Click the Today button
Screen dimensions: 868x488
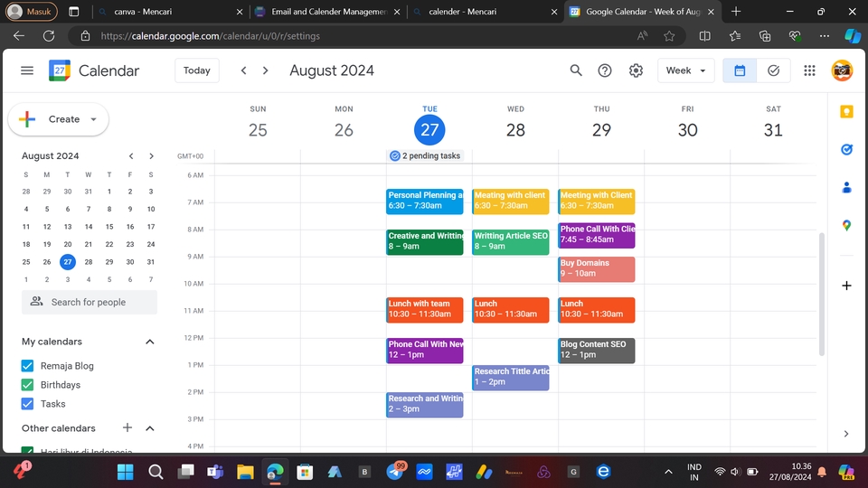[x=196, y=70]
